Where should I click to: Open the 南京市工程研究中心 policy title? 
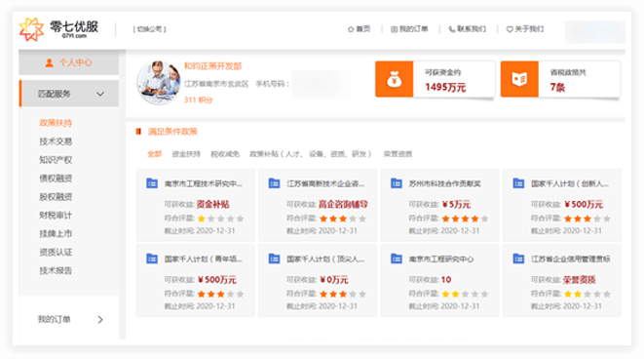[441, 259]
